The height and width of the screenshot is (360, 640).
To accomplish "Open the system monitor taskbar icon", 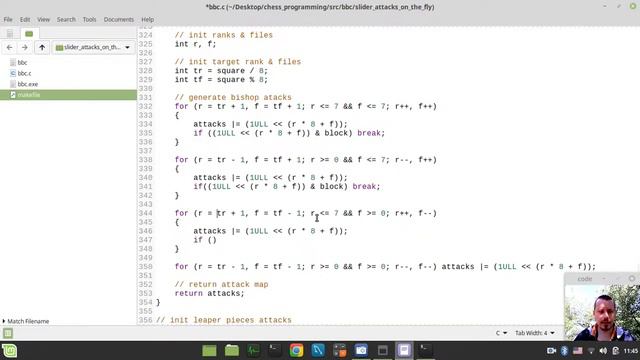I will coord(253,351).
